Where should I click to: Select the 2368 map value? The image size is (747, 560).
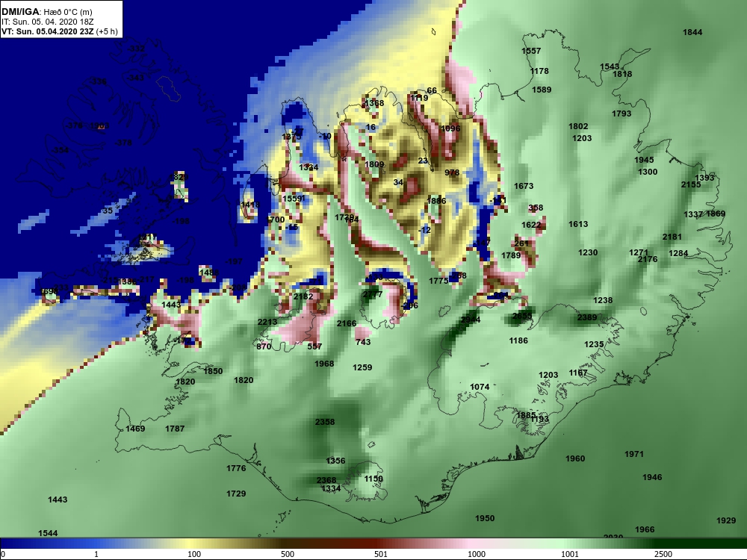pos(326,480)
